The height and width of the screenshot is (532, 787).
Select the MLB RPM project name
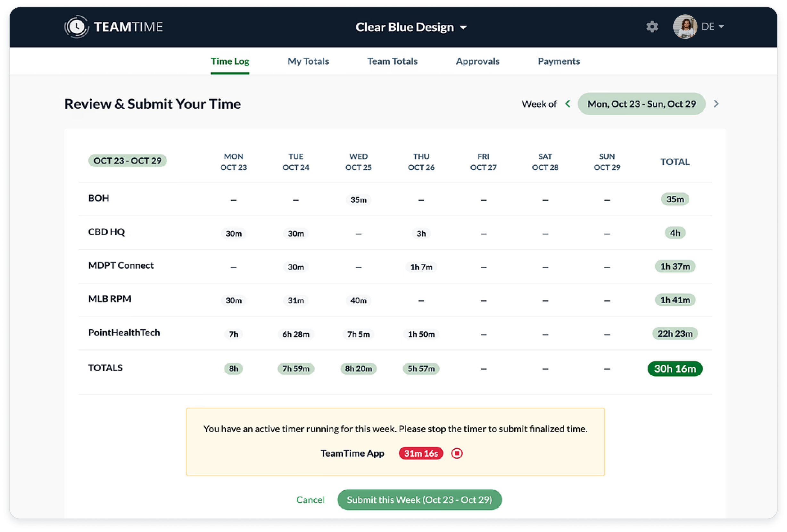(x=109, y=299)
